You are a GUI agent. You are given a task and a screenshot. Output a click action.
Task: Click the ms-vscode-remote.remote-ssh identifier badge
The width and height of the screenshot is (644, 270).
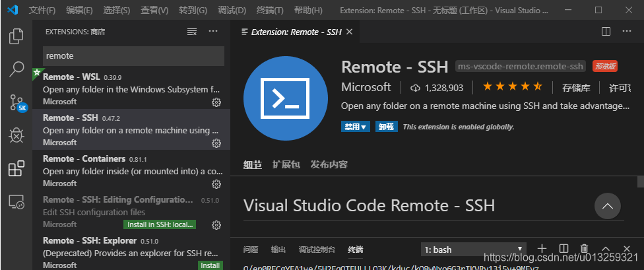pyautogui.click(x=519, y=66)
